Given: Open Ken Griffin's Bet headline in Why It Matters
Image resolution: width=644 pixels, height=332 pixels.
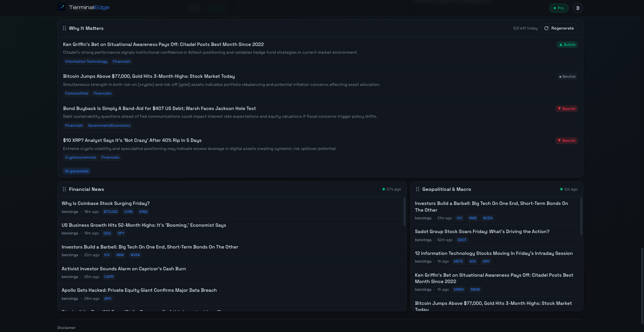Looking at the screenshot, I should (x=163, y=44).
